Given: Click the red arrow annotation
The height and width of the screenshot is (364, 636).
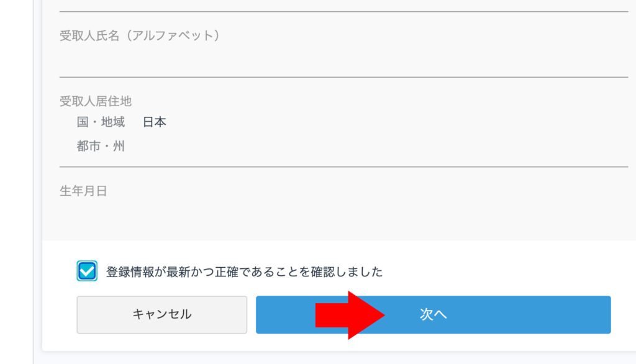Looking at the screenshot, I should click(350, 315).
